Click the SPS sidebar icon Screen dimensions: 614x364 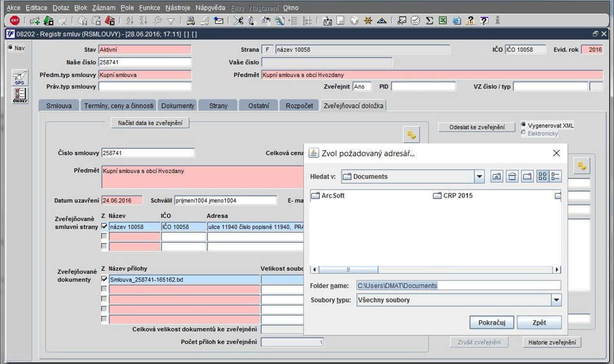tap(20, 78)
